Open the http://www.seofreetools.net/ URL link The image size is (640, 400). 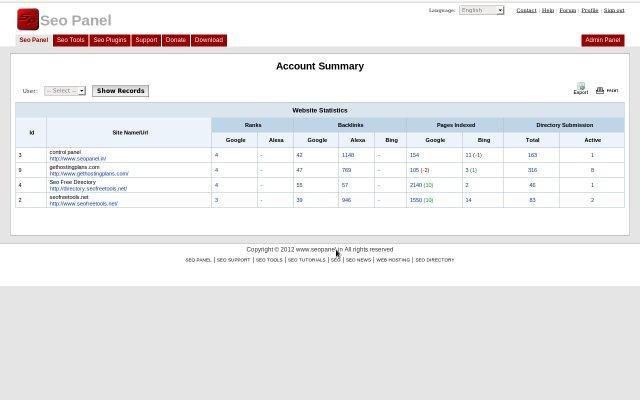point(84,203)
